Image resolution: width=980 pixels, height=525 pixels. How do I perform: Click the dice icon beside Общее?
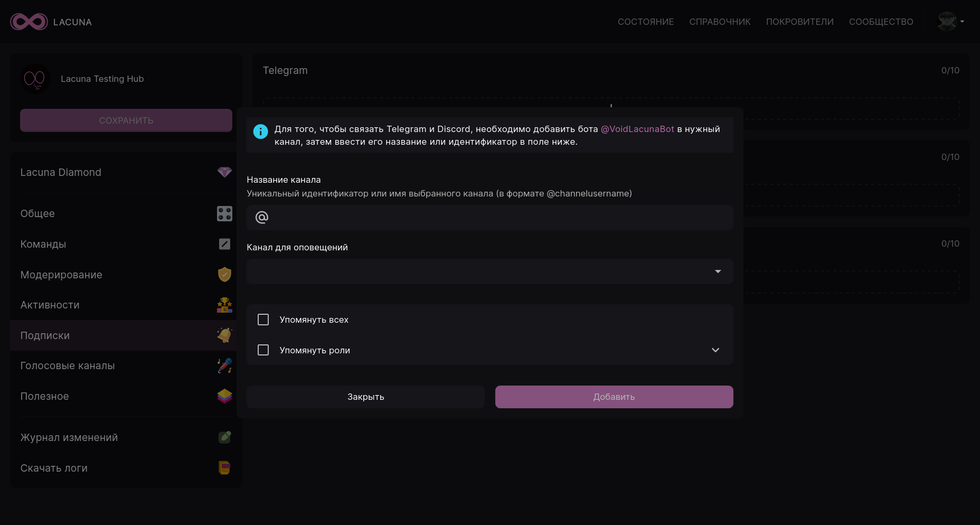click(x=224, y=213)
